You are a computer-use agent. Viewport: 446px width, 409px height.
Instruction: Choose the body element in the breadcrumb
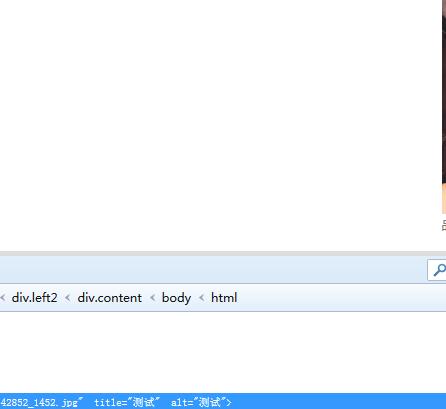(176, 298)
